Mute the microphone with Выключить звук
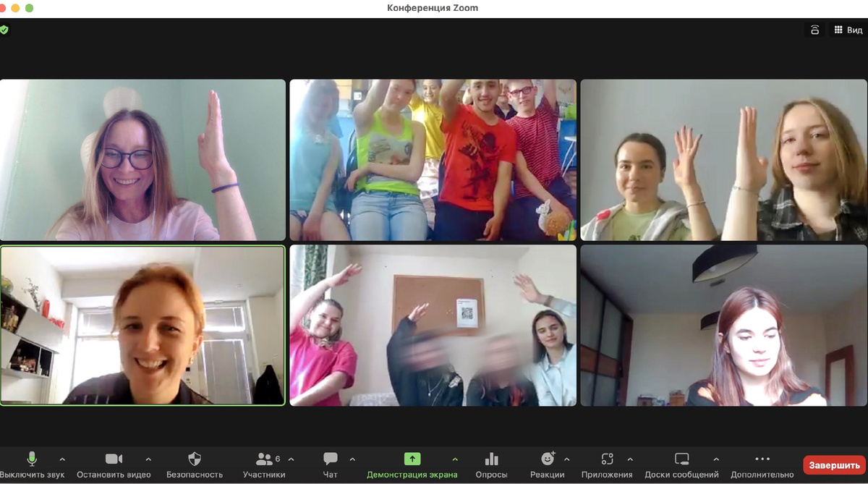The height and width of the screenshot is (484, 868). (x=32, y=465)
